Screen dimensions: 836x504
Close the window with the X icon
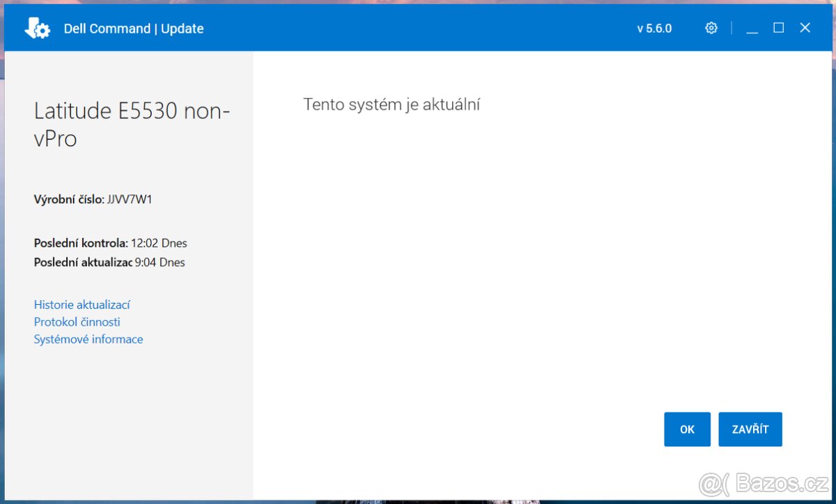point(805,28)
